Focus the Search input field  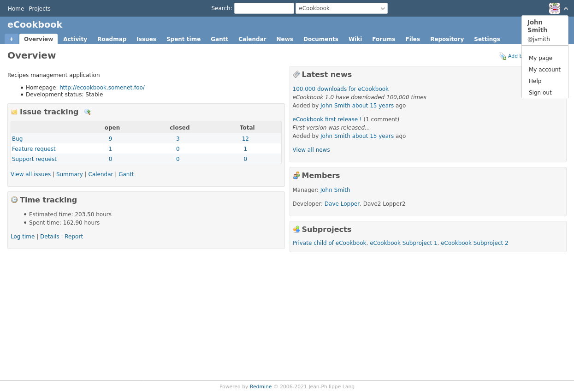264,8
